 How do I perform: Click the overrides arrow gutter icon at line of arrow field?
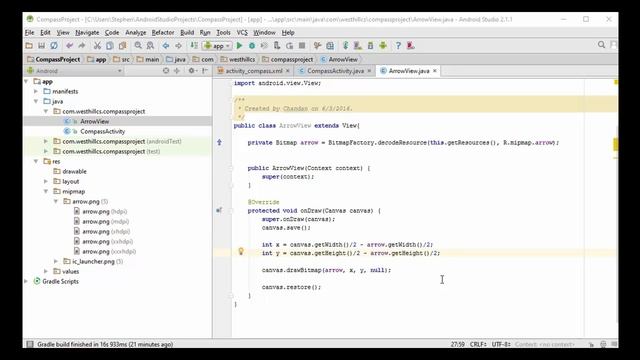[220, 142]
